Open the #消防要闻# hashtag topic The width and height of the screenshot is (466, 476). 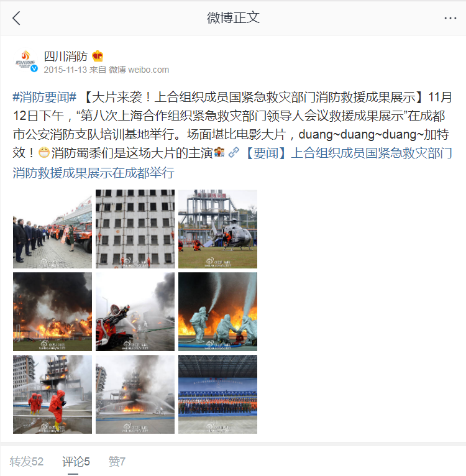point(44,97)
